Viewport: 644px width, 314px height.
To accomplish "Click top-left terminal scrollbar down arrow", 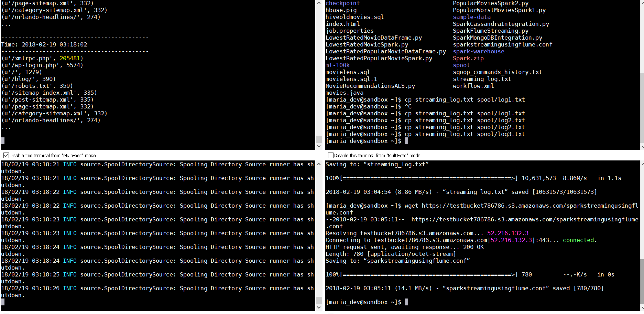I will click(319, 147).
